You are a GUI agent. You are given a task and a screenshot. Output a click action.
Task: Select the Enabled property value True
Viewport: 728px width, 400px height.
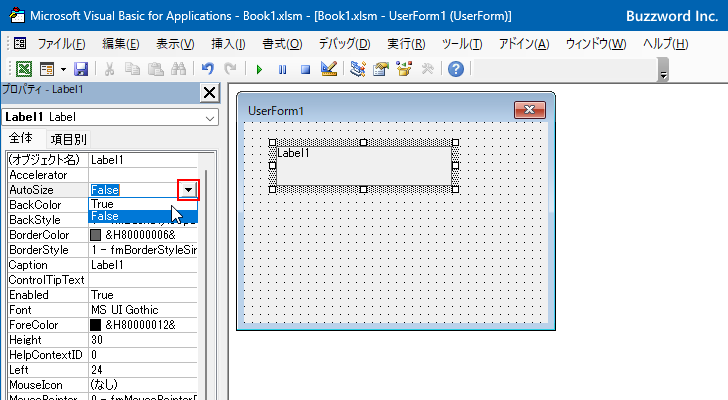(143, 295)
